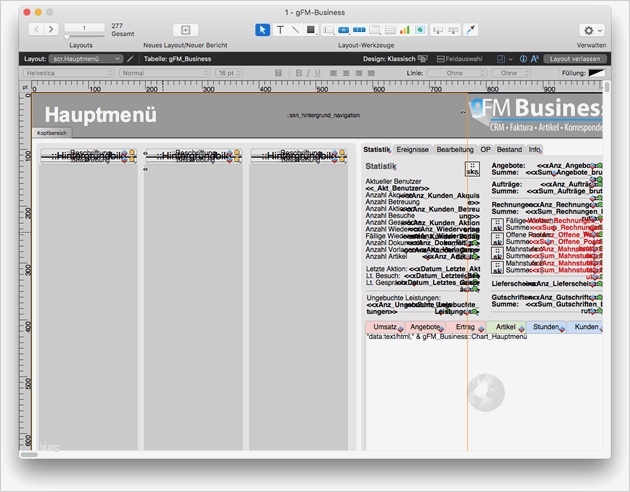Click the New Layout/Report plus button

click(x=186, y=30)
